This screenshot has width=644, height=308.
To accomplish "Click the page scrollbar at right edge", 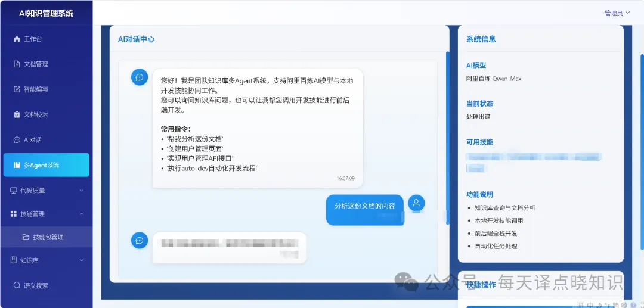I will (x=642, y=153).
